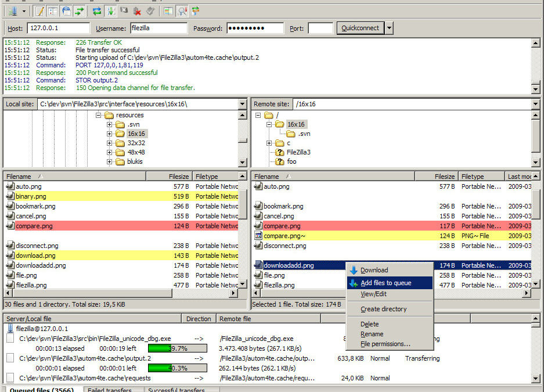Expand the 32x32 folder in local tree
Image resolution: width=544 pixels, height=392 pixels.
[x=110, y=143]
